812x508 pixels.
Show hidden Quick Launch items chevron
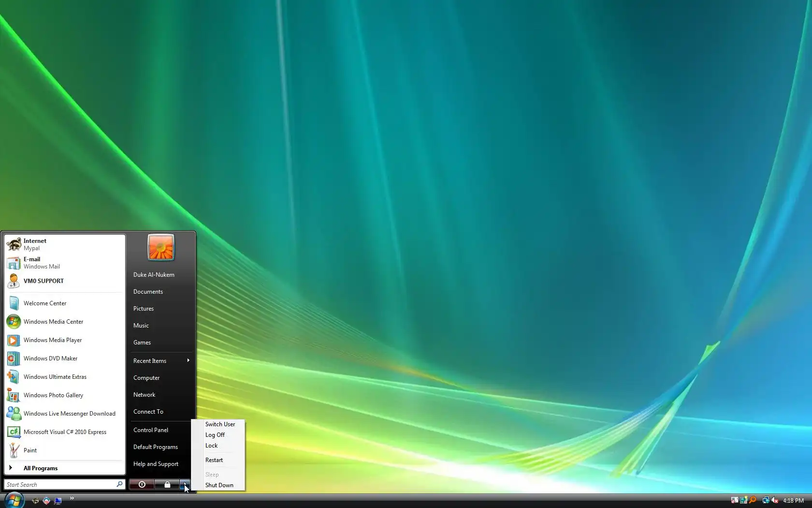click(x=72, y=498)
